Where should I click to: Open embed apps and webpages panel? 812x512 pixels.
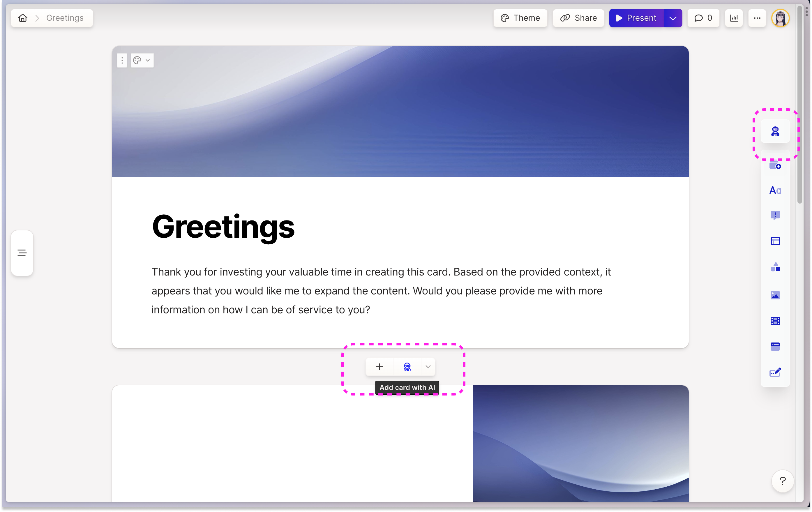click(x=775, y=346)
